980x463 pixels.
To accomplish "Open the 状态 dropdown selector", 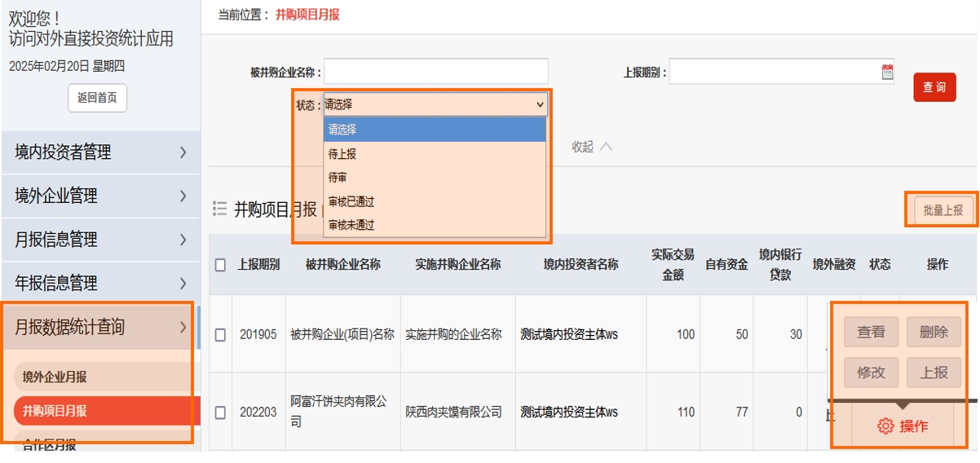I will click(435, 104).
